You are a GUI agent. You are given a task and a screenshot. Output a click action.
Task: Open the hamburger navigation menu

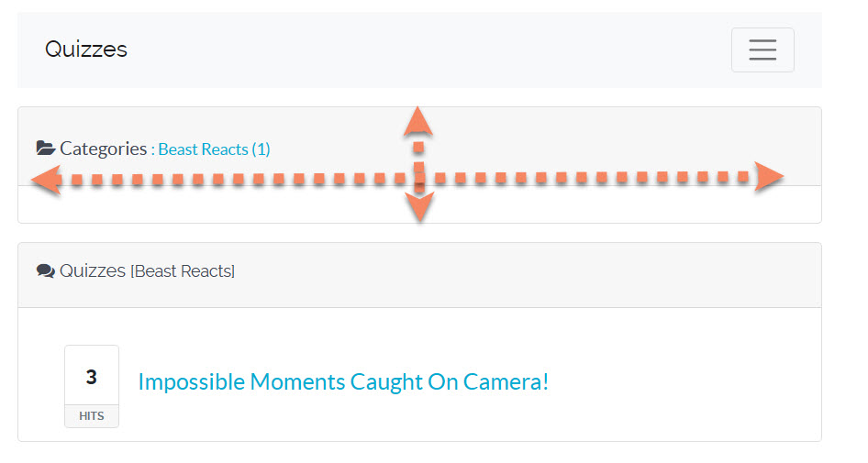762,50
